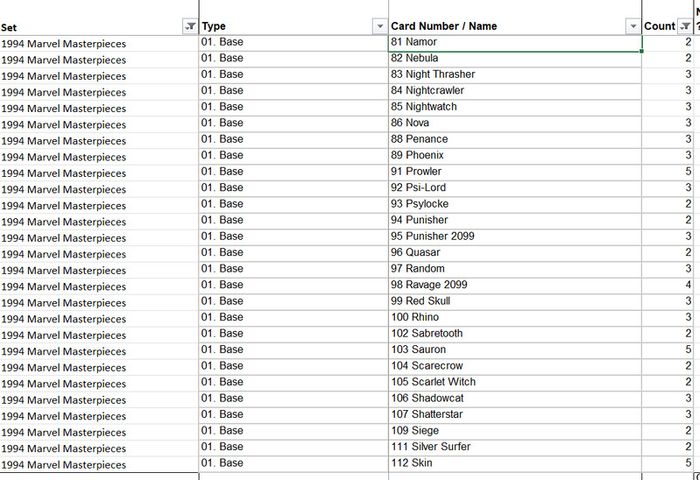The height and width of the screenshot is (480, 700).
Task: Click the Count value in the Nightcrawler row
Action: coord(668,92)
